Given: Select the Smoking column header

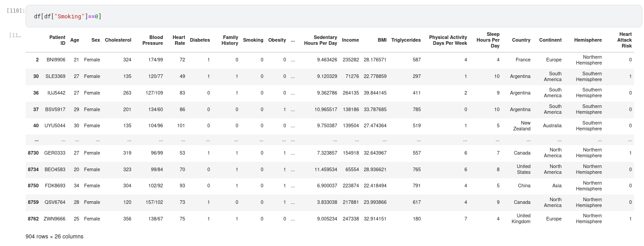Looking at the screenshot, I should tap(253, 40).
